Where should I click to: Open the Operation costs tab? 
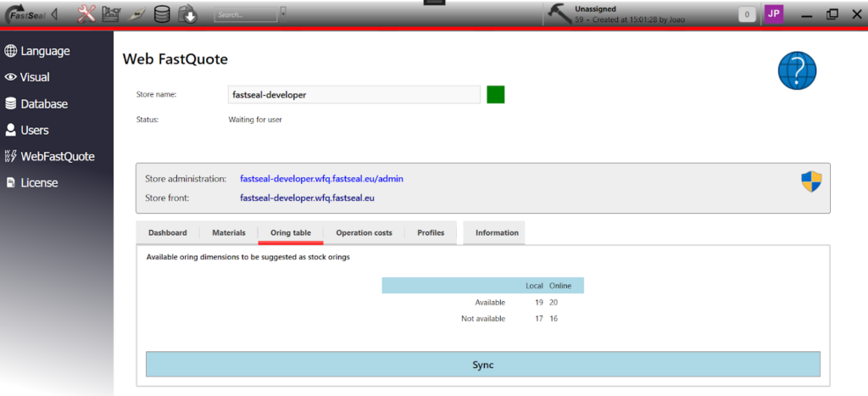[x=364, y=232]
